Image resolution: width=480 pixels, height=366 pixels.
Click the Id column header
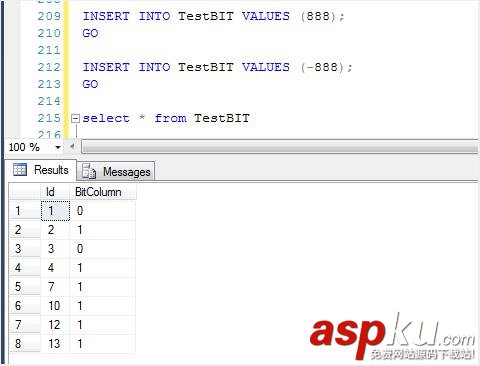[x=55, y=192]
